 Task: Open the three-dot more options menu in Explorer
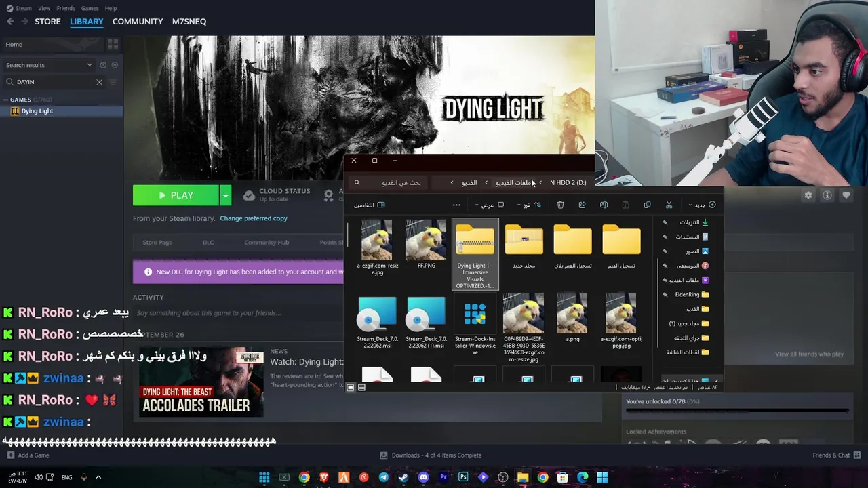click(x=456, y=205)
